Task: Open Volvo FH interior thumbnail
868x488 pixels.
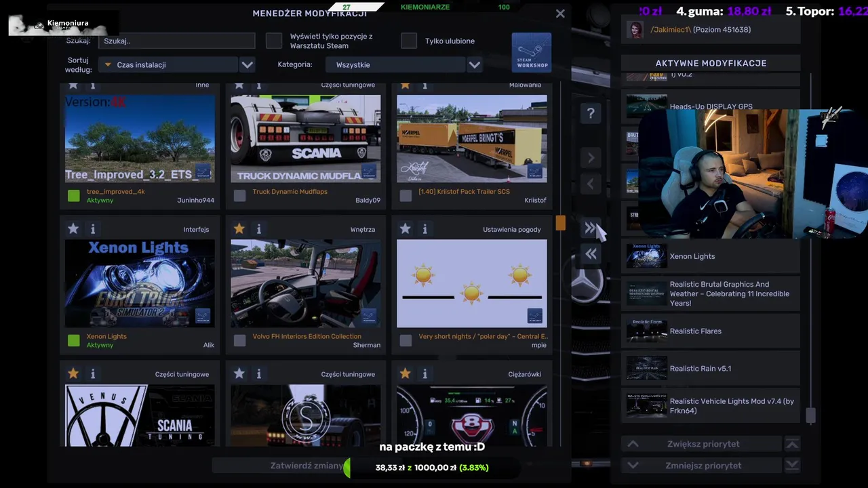Action: 306,283
